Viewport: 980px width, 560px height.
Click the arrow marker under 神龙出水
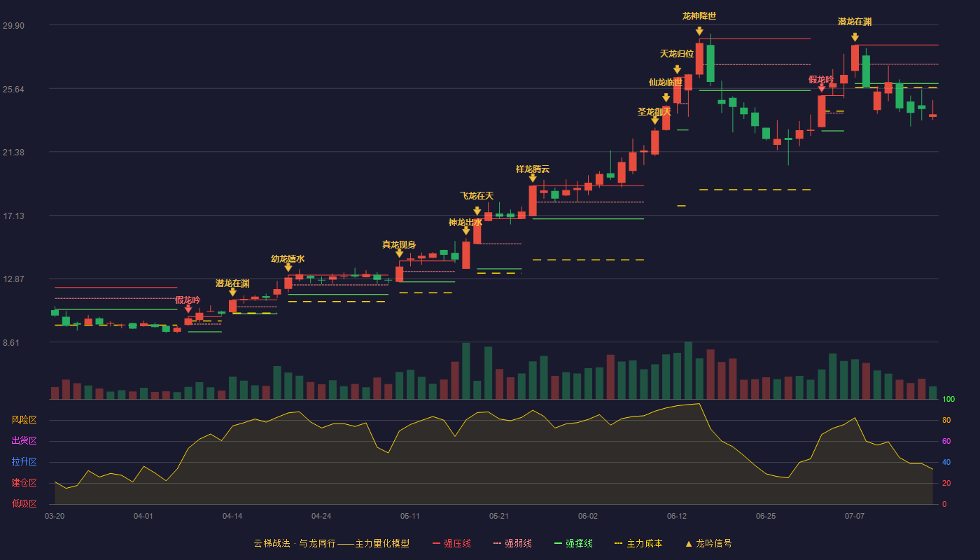465,231
